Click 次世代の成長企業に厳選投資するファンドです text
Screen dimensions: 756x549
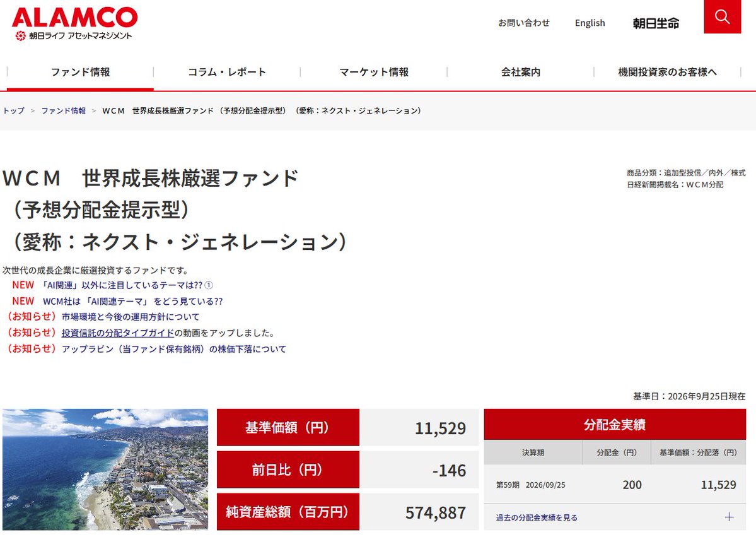(x=95, y=270)
